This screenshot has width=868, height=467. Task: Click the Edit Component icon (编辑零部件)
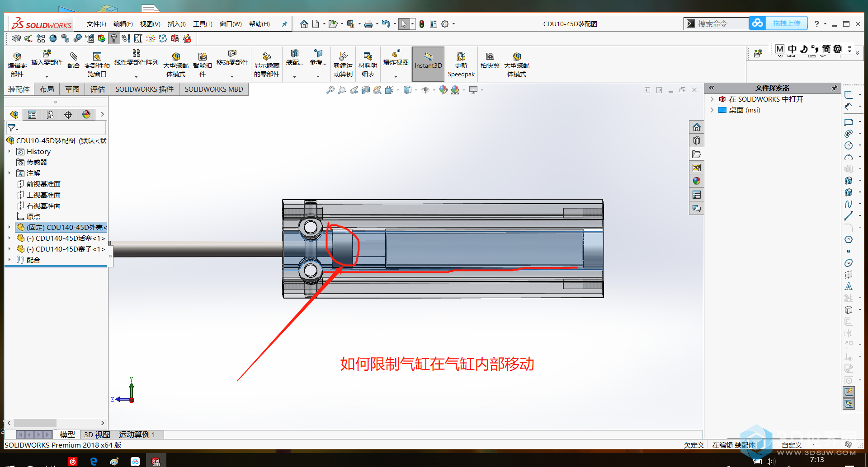click(x=17, y=65)
